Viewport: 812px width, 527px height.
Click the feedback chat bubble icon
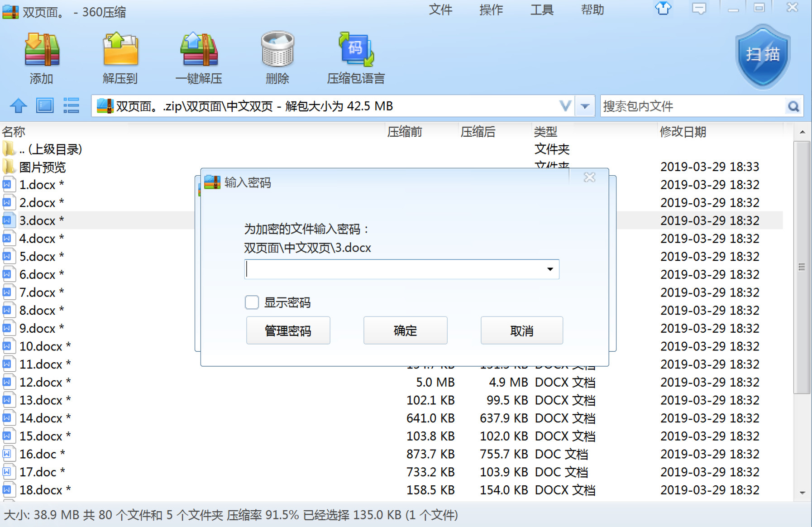[x=699, y=9]
